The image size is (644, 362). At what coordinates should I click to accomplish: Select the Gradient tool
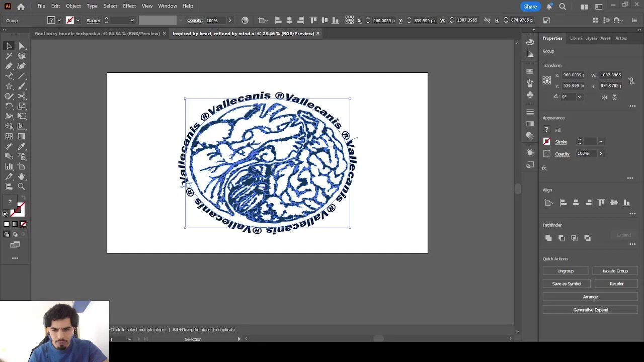pyautogui.click(x=22, y=136)
